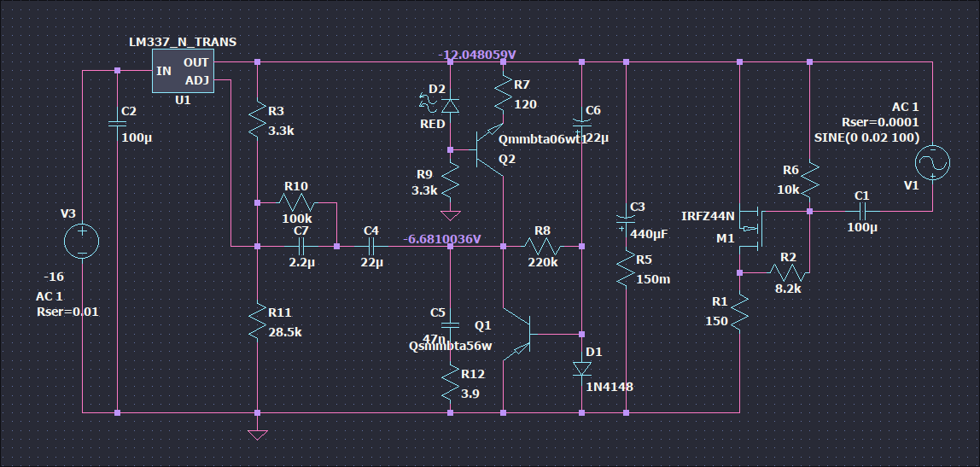Select resistor R2 symbol
Image resolution: width=980 pixels, height=467 pixels.
pyautogui.click(x=787, y=272)
